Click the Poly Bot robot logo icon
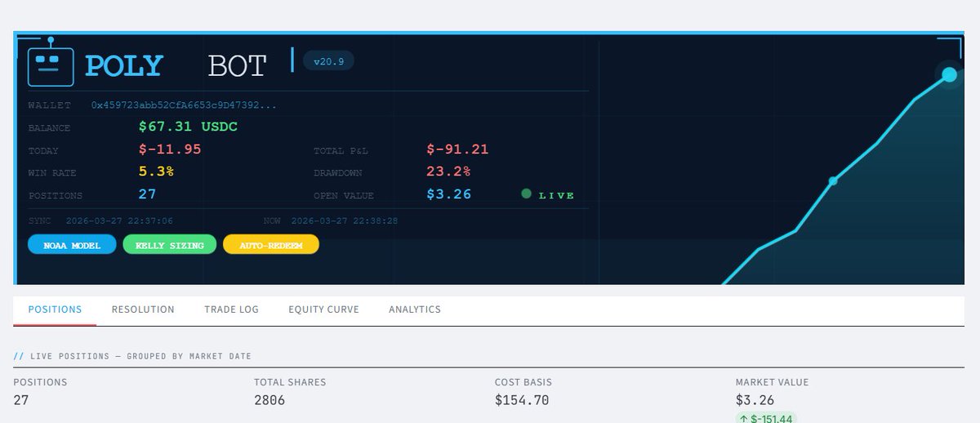The height and width of the screenshot is (423, 980). 51,63
